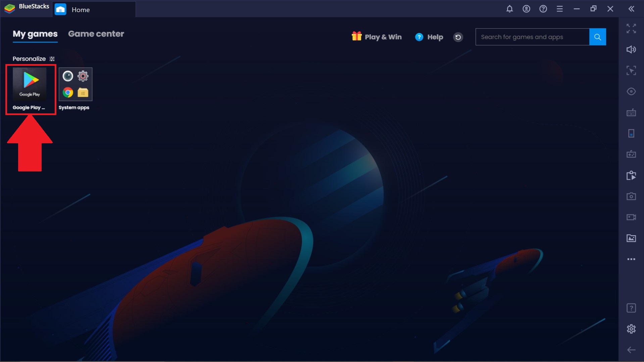Minimize the BlueStacks window
The width and height of the screenshot is (644, 362).
(x=577, y=9)
